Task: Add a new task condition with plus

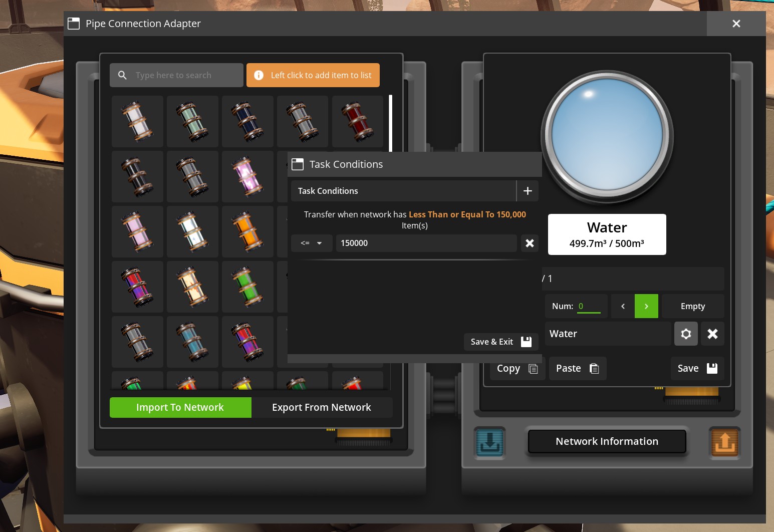Action: coord(528,191)
